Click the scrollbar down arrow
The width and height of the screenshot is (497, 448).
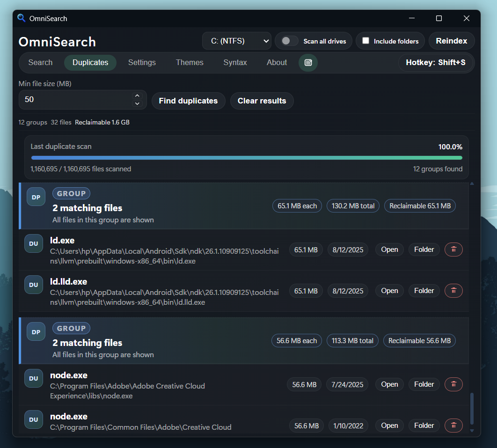(472, 430)
